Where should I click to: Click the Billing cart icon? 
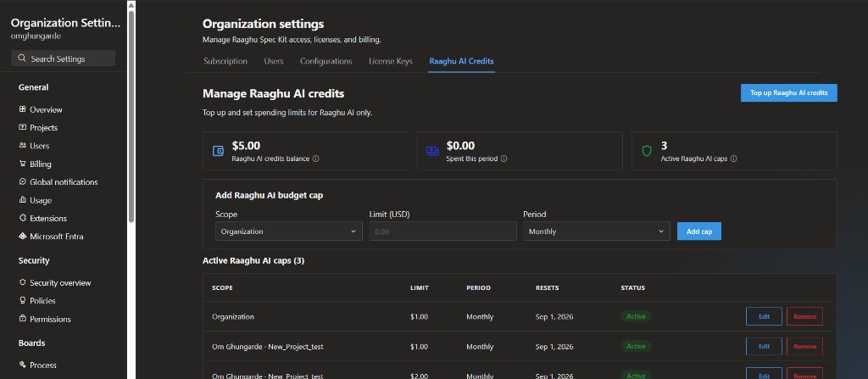pos(22,164)
